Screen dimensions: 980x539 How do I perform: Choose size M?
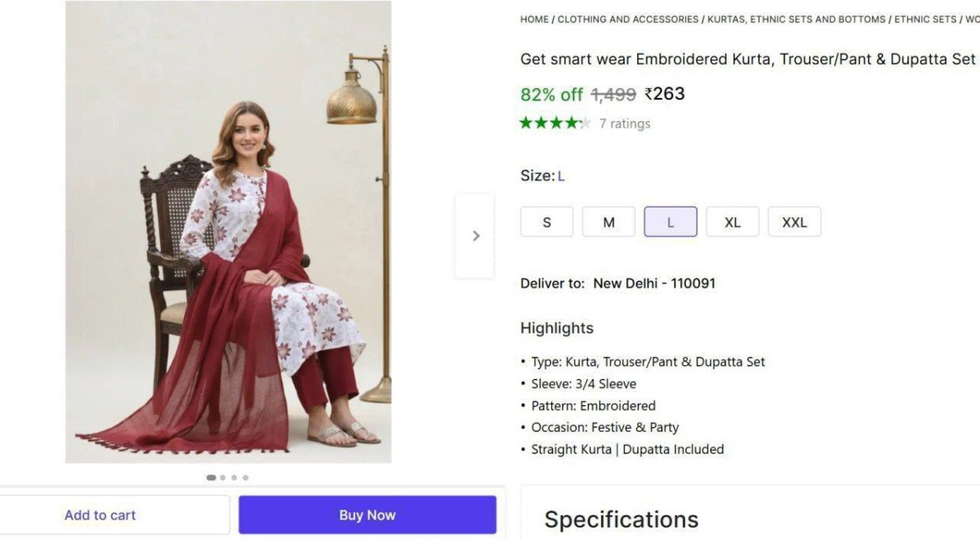point(608,222)
